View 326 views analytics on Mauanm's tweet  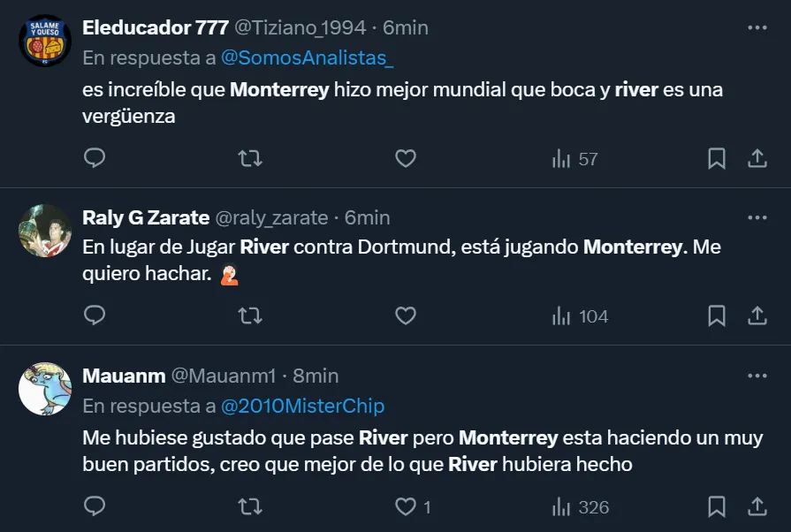click(580, 506)
